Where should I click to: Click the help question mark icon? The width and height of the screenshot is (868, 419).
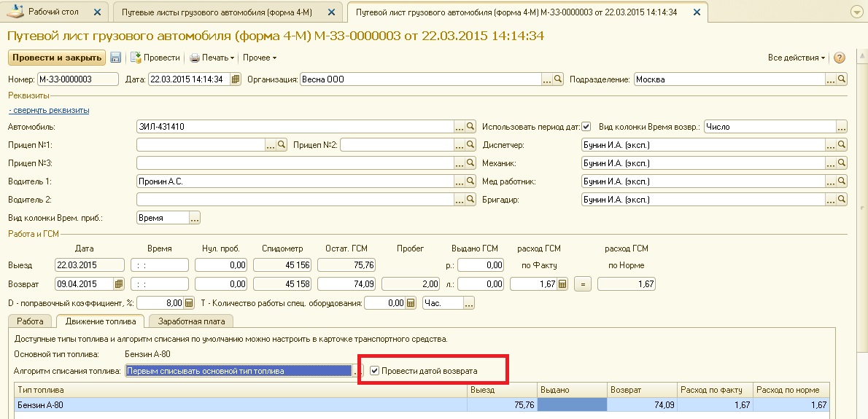tap(840, 58)
